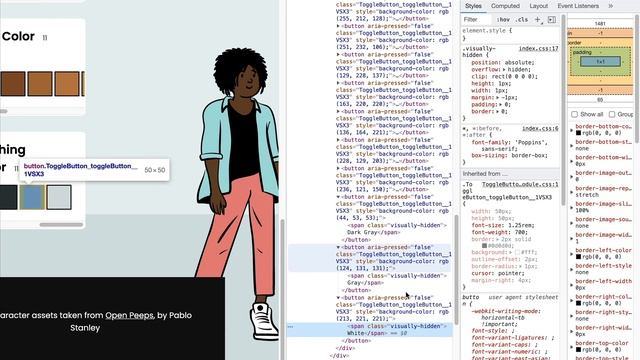
Task: Expand the padding: 0 shorthand in .visually-hidden
Action: click(x=501, y=104)
